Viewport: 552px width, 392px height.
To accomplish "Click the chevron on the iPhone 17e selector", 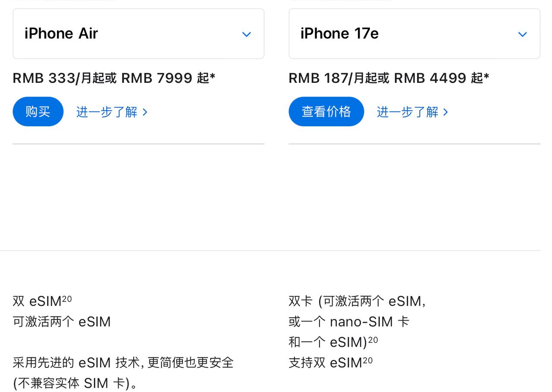I will click(522, 34).
